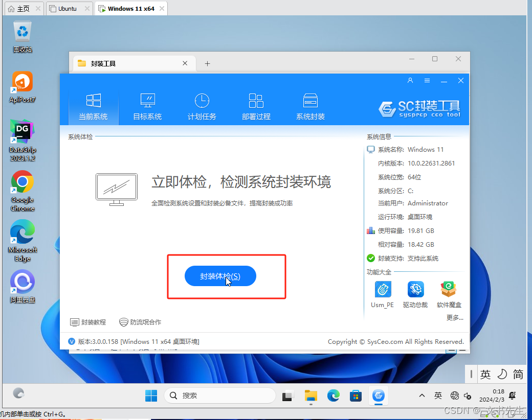Close the Explorer window
532x420 pixels.
tap(458, 59)
